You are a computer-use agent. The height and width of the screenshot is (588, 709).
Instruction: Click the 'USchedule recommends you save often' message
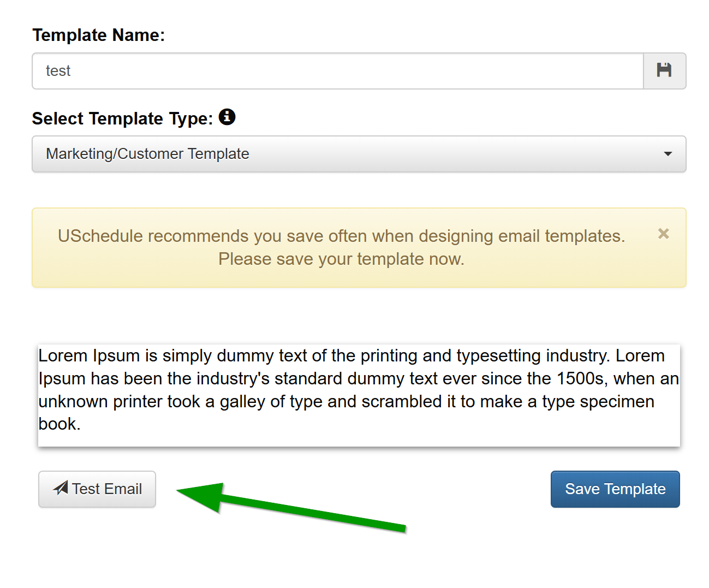click(x=341, y=236)
